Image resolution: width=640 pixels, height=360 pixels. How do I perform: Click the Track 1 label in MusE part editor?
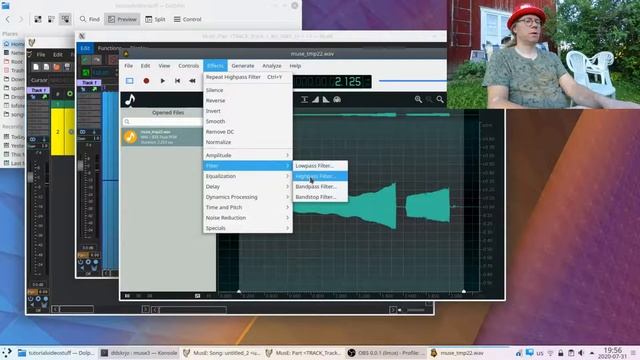(x=88, y=82)
